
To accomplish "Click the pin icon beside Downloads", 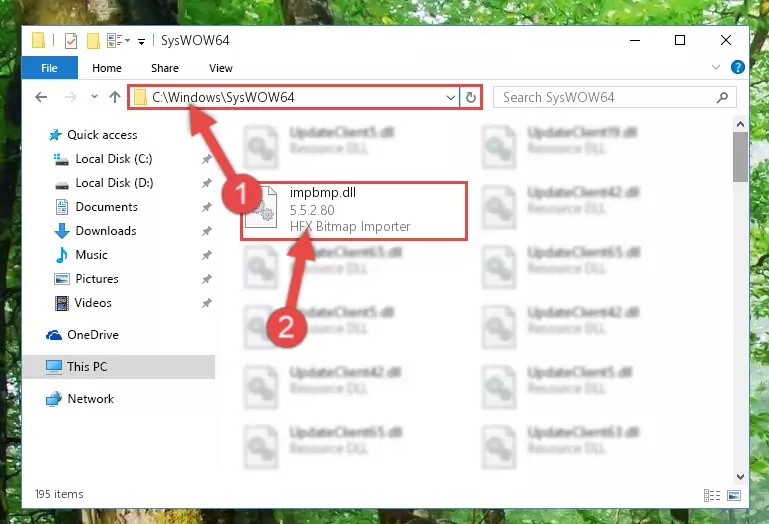I will [206, 231].
